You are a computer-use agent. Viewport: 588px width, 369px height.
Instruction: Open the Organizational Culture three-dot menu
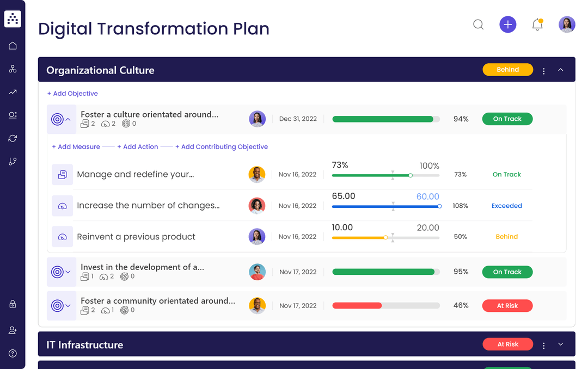click(543, 70)
